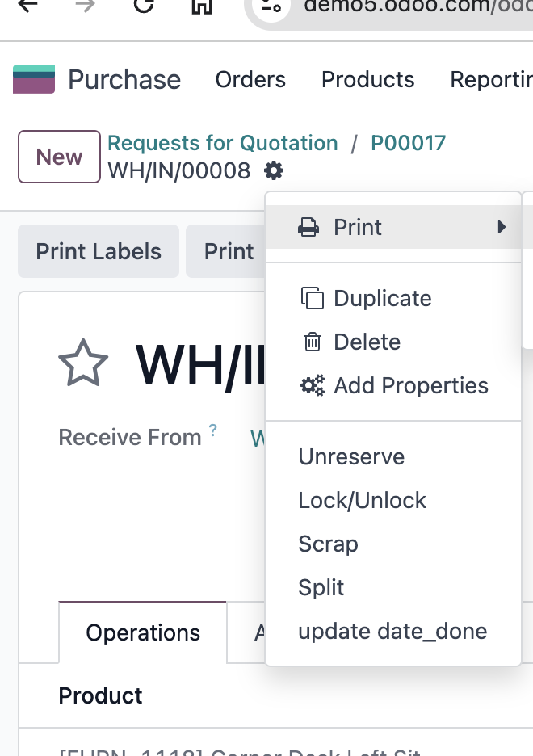Toggle the favorite star for the receipt

tap(83, 363)
